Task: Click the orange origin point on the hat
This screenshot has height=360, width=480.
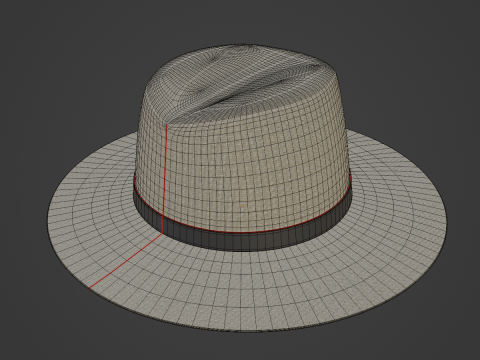Action: 242,206
